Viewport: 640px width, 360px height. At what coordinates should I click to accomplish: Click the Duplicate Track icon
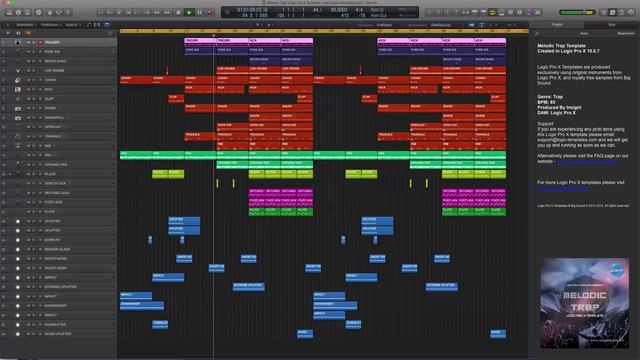coord(18,33)
